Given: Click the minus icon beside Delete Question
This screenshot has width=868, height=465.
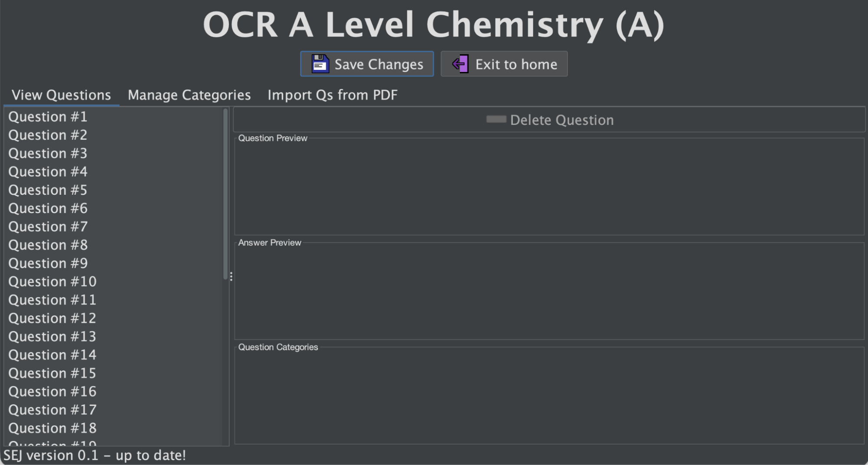Looking at the screenshot, I should tap(496, 119).
